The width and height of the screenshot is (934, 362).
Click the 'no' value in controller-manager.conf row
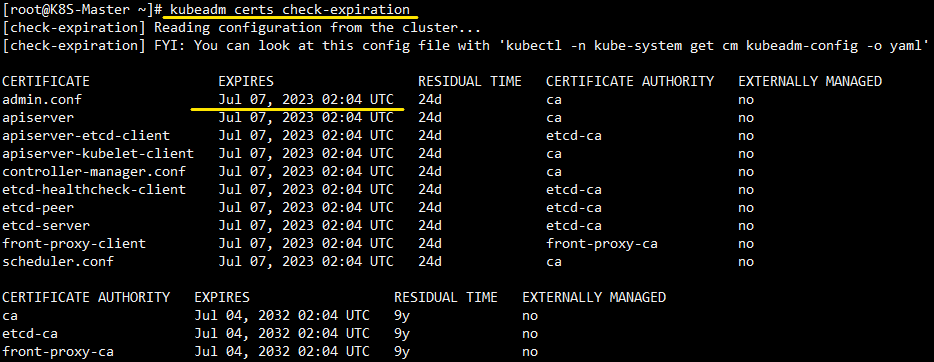[746, 173]
